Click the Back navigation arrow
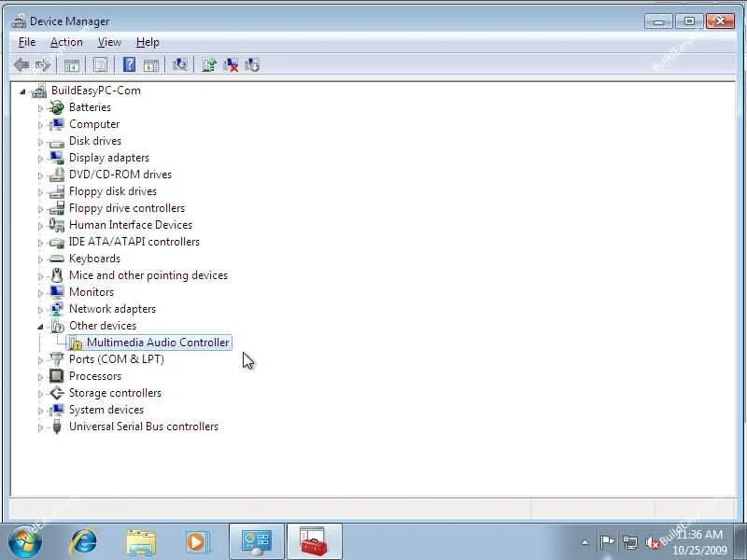The image size is (747, 560). 21,64
